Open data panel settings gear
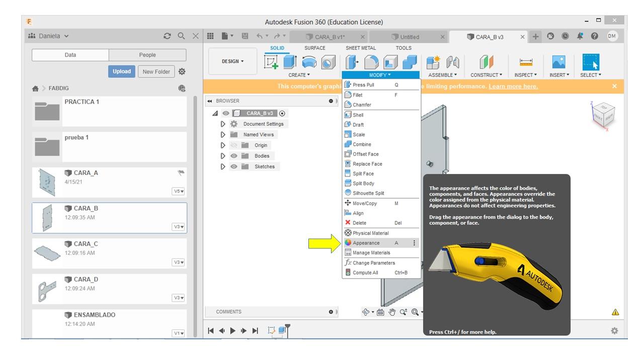This screenshot has width=644, height=362. click(182, 71)
